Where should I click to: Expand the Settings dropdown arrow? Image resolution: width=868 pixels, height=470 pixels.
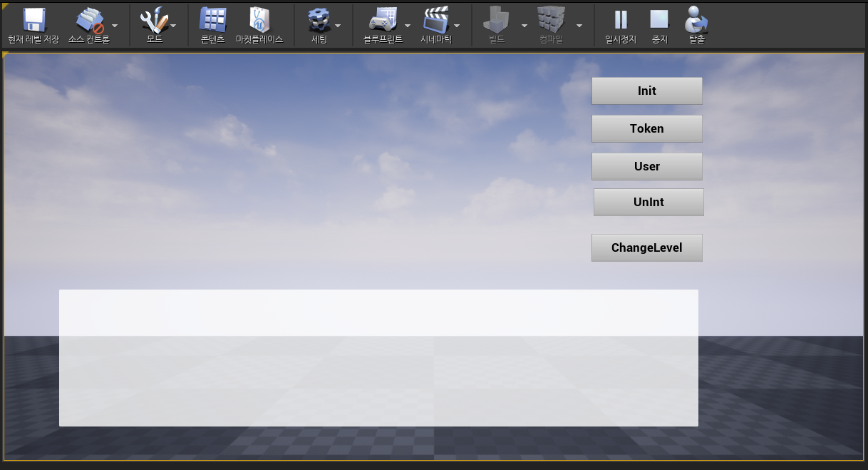click(338, 26)
